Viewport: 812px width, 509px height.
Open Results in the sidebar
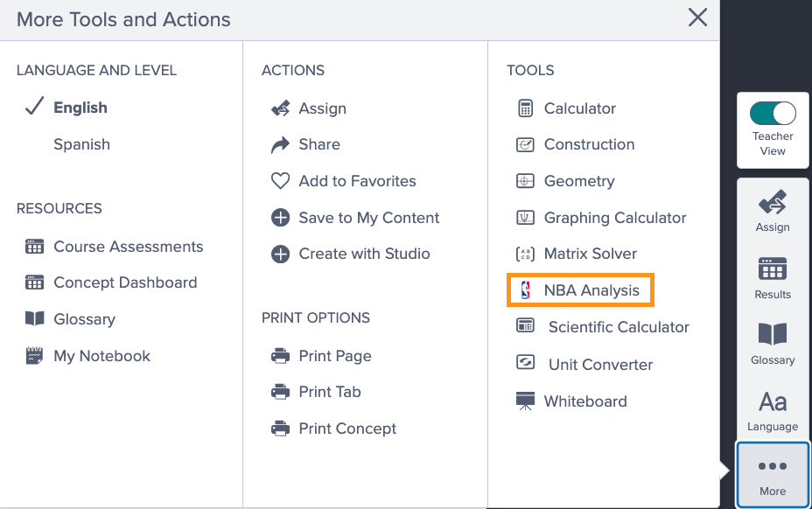(x=773, y=277)
